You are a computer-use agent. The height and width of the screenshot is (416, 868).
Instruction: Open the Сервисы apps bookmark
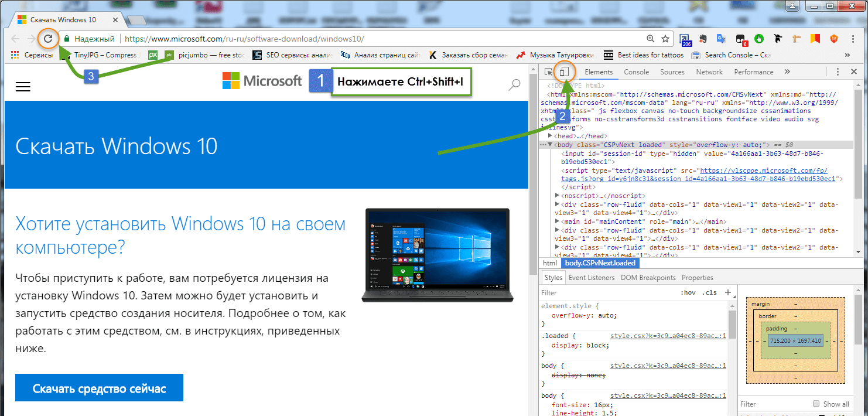pyautogui.click(x=32, y=55)
